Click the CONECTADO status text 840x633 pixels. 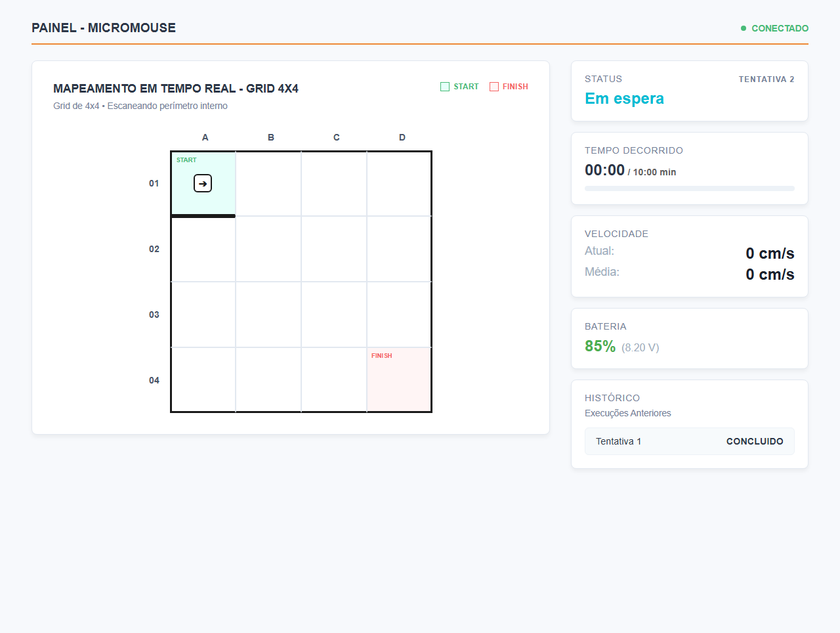pyautogui.click(x=780, y=28)
